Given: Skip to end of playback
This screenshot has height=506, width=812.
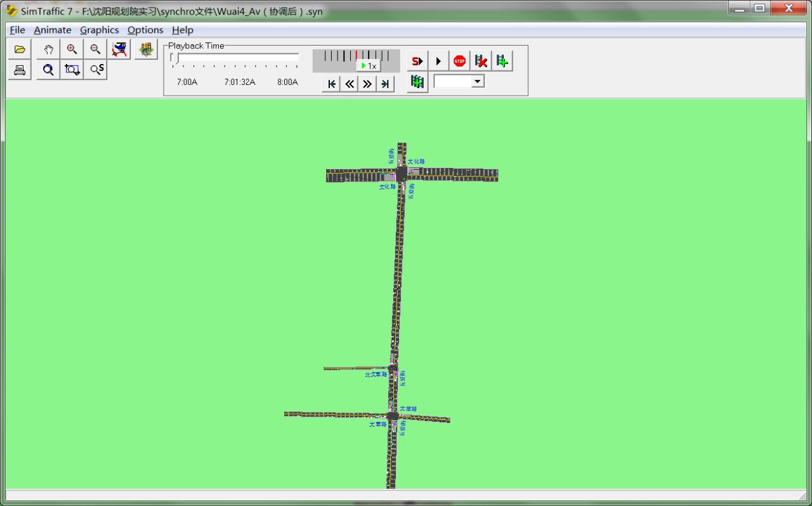Looking at the screenshot, I should coord(384,84).
